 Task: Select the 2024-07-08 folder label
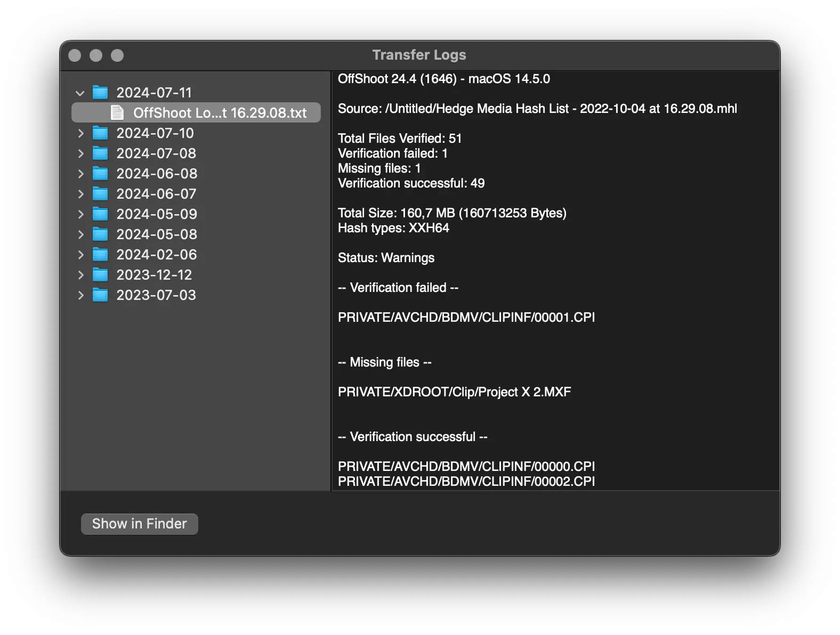coord(156,153)
